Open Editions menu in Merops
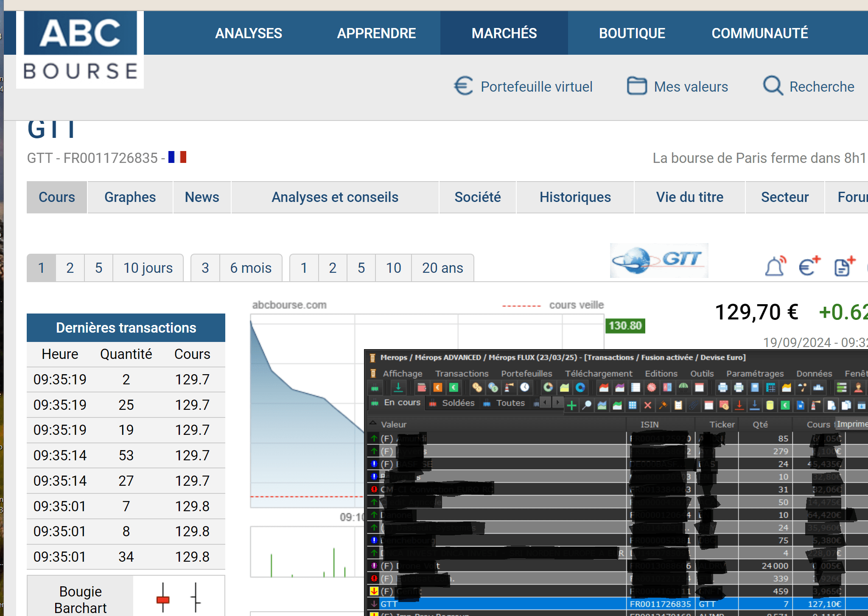This screenshot has width=868, height=616. 661,373
